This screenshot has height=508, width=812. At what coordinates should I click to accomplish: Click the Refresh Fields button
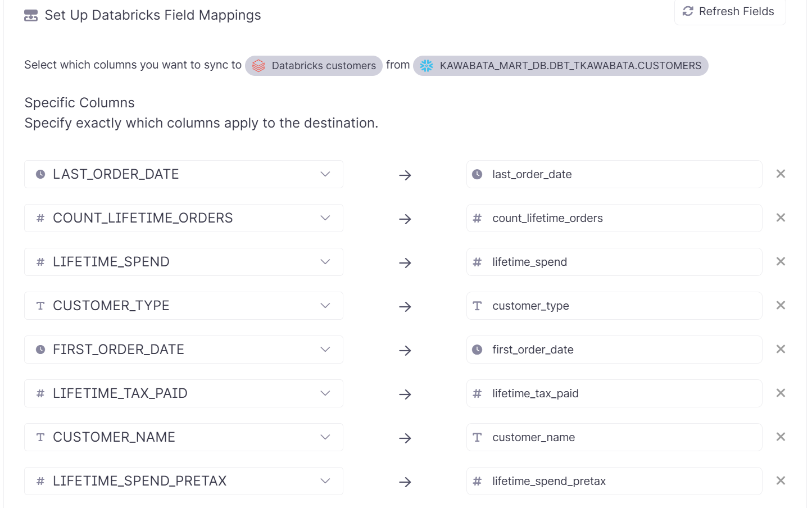[729, 11]
